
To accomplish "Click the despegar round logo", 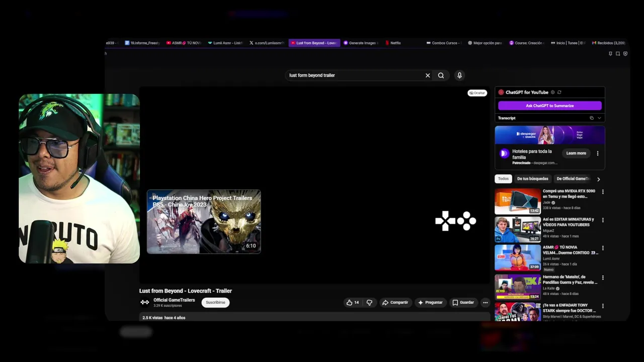I will pyautogui.click(x=504, y=153).
